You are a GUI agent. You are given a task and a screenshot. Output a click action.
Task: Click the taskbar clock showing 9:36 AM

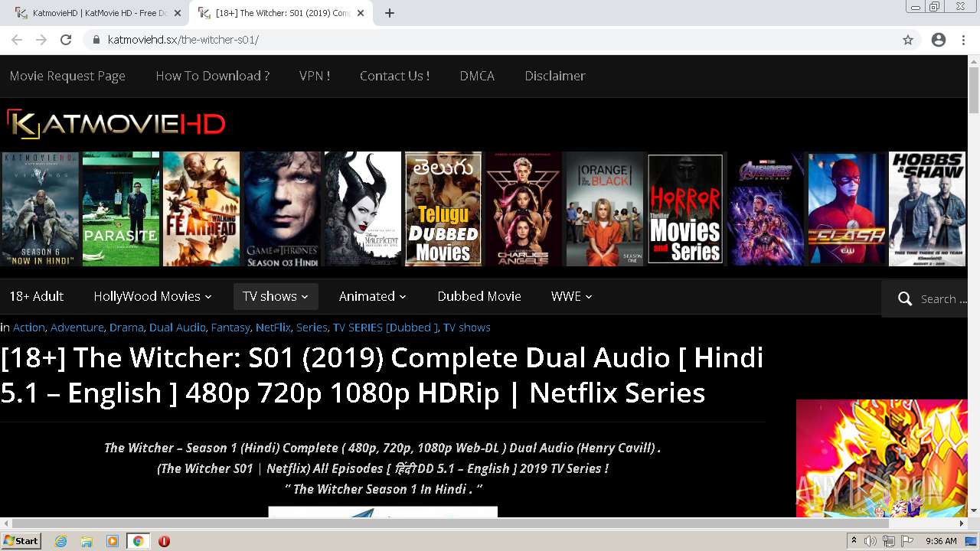pyautogui.click(x=941, y=541)
